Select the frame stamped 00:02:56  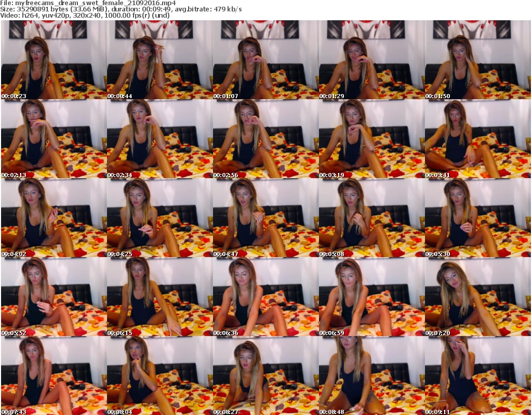pos(265,139)
